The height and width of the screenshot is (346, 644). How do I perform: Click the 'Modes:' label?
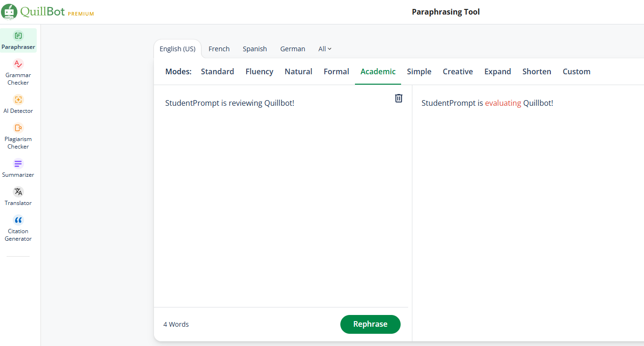tap(178, 71)
